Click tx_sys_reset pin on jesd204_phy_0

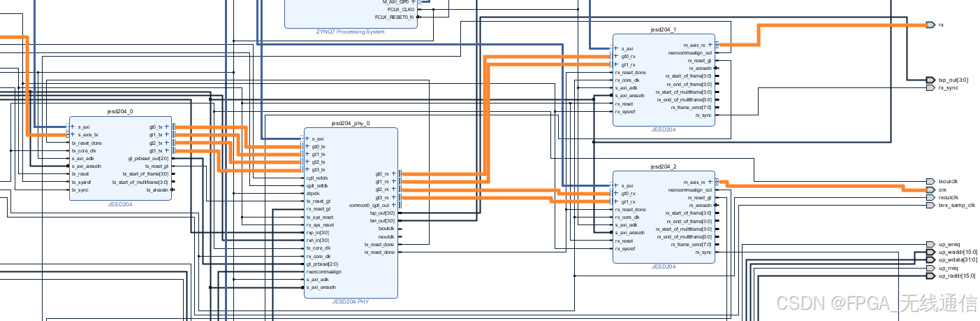tap(320, 217)
